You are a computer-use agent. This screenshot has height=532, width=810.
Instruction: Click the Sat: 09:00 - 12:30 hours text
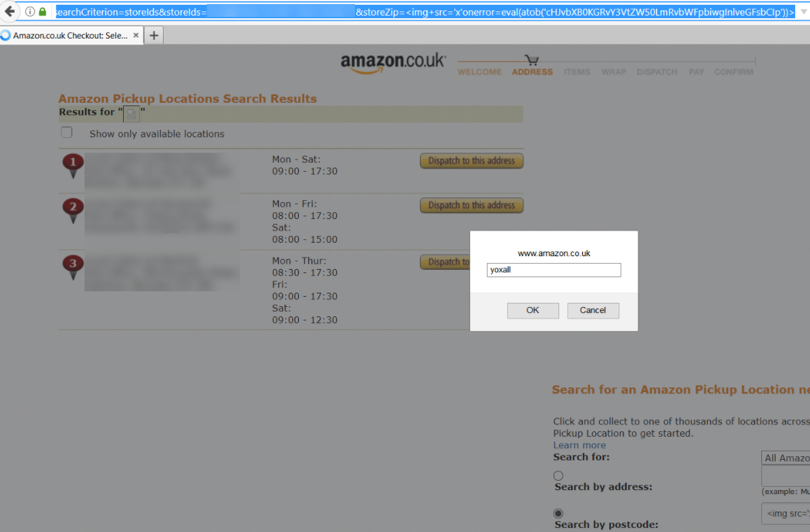coord(305,314)
